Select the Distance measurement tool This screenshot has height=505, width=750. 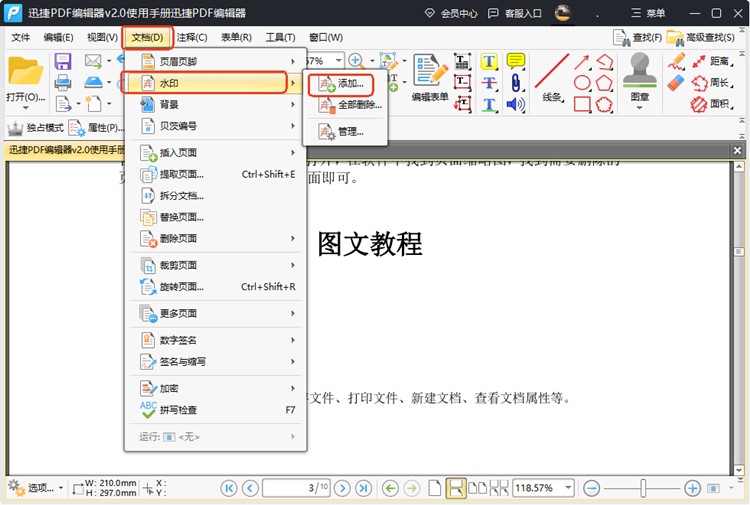click(x=712, y=61)
